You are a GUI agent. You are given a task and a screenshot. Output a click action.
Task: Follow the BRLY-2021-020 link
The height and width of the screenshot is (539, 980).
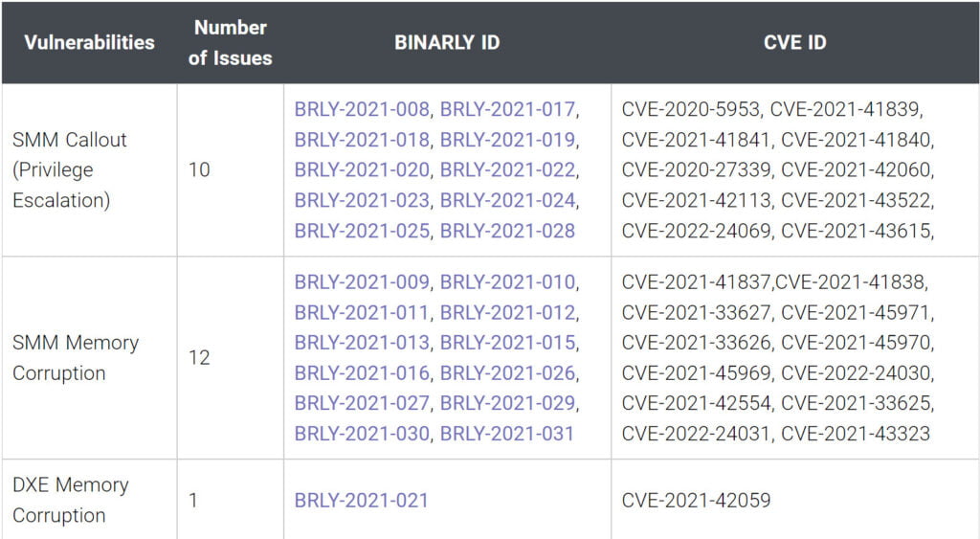(x=362, y=170)
